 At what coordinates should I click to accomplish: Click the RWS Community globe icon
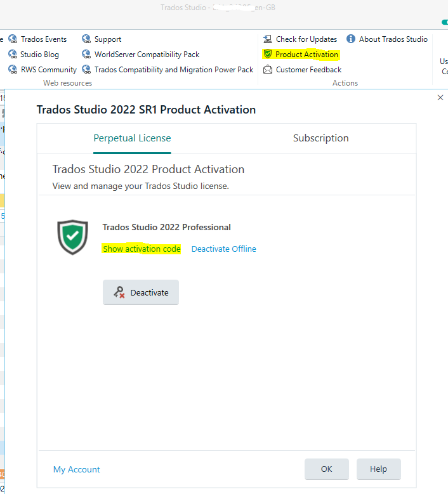pos(13,69)
